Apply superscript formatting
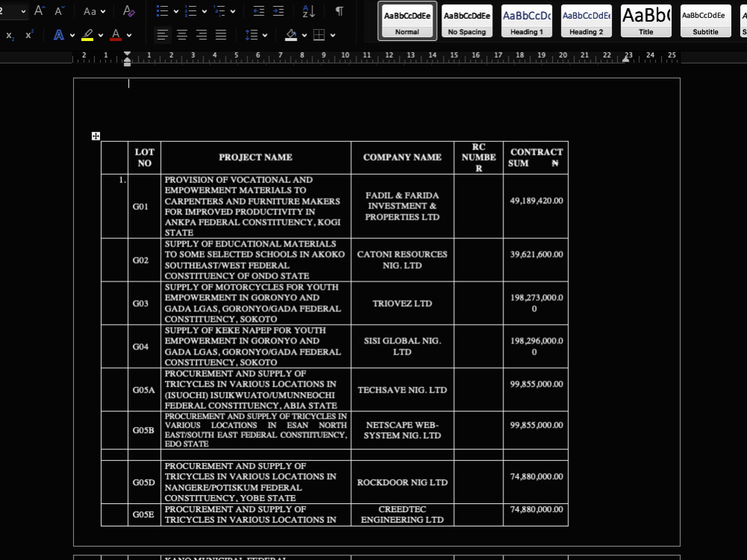The height and width of the screenshot is (560, 747). tap(30, 35)
